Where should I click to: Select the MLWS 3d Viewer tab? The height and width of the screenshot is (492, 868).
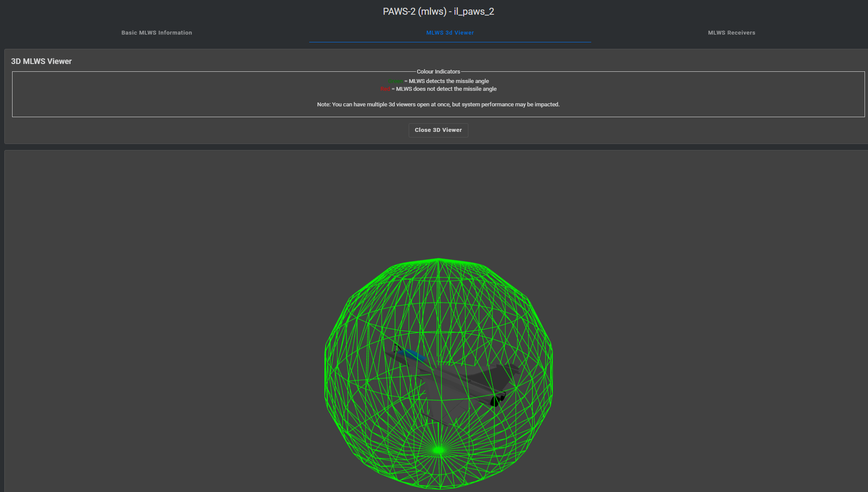450,33
